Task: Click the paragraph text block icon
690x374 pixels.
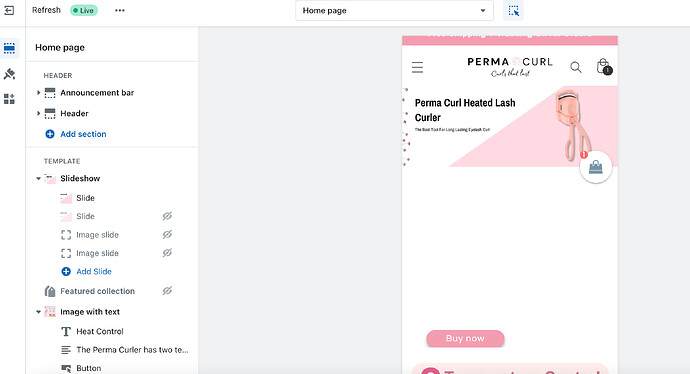Action: pos(66,350)
